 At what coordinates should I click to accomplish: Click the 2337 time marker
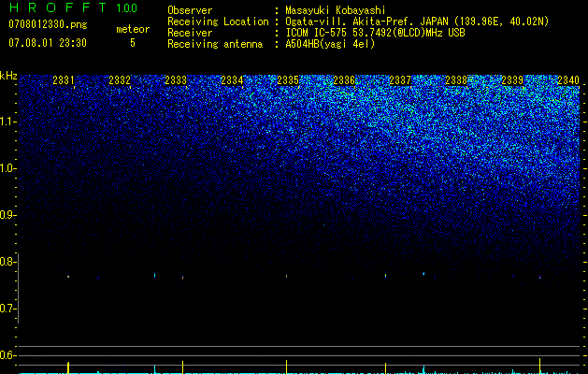[x=400, y=80]
